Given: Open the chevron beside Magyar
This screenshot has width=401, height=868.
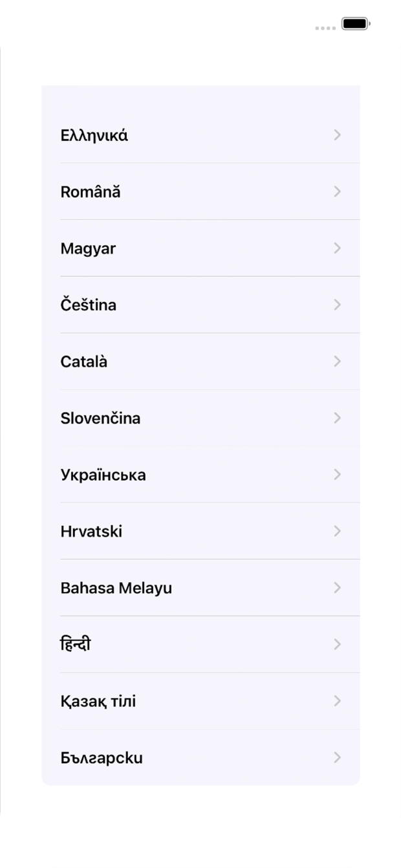Looking at the screenshot, I should click(x=338, y=248).
